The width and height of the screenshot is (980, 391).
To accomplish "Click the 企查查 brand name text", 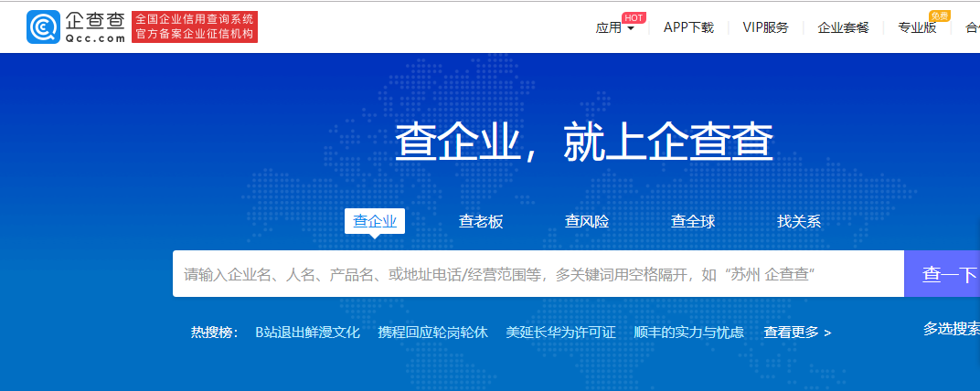I will 95,20.
